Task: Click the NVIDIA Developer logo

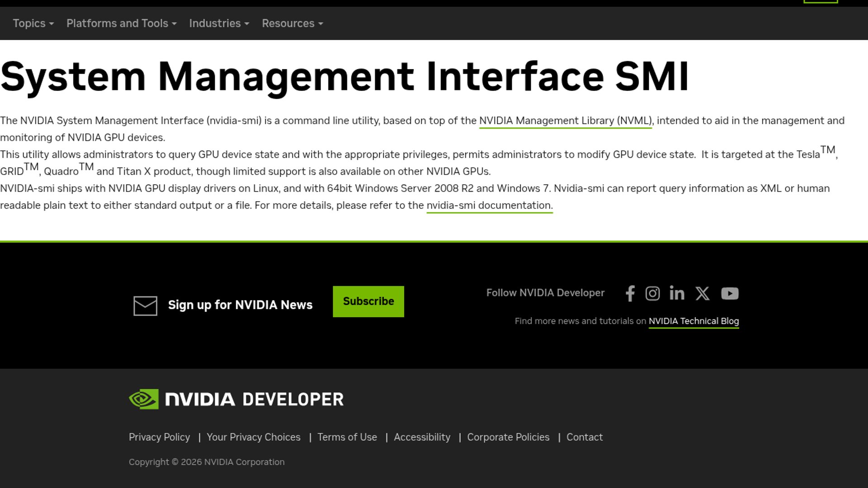Action: [x=236, y=399]
